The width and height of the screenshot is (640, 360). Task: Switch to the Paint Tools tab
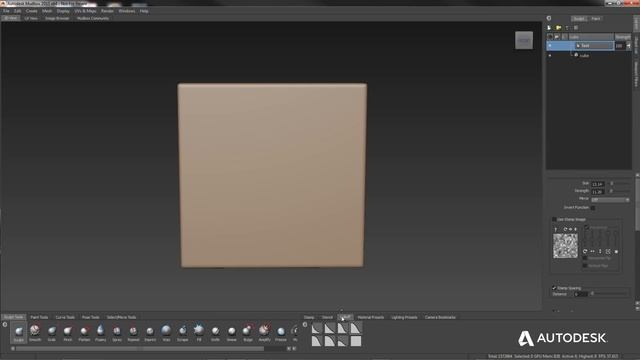click(39, 317)
